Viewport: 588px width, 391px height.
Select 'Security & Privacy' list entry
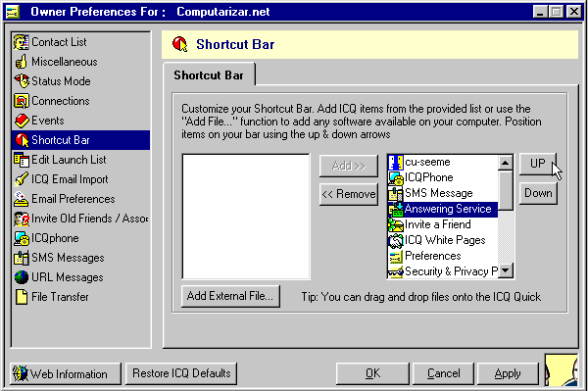443,271
